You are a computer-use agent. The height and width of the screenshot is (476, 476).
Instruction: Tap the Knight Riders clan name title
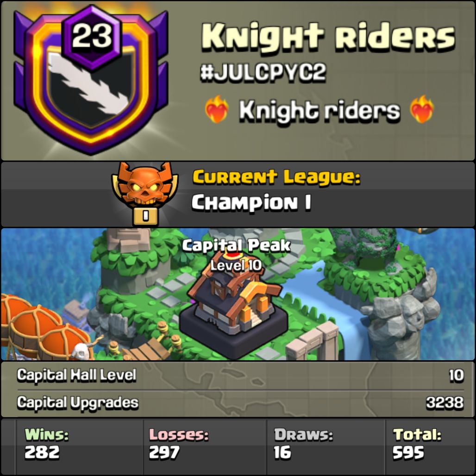pos(328,37)
